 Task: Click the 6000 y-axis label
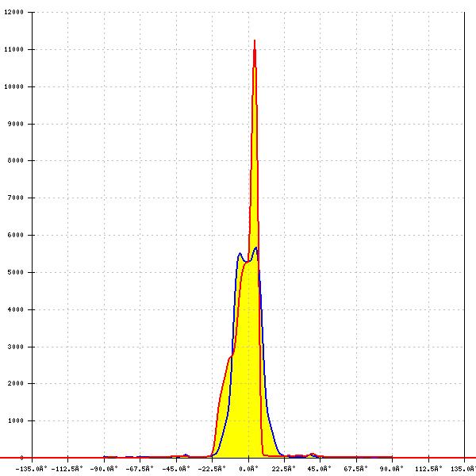click(16, 235)
